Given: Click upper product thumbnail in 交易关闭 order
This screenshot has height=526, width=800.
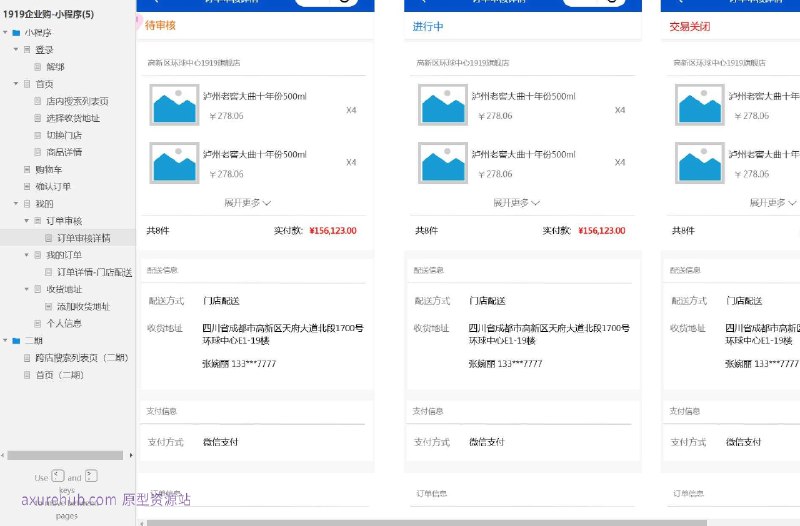Looking at the screenshot, I should click(x=700, y=105).
